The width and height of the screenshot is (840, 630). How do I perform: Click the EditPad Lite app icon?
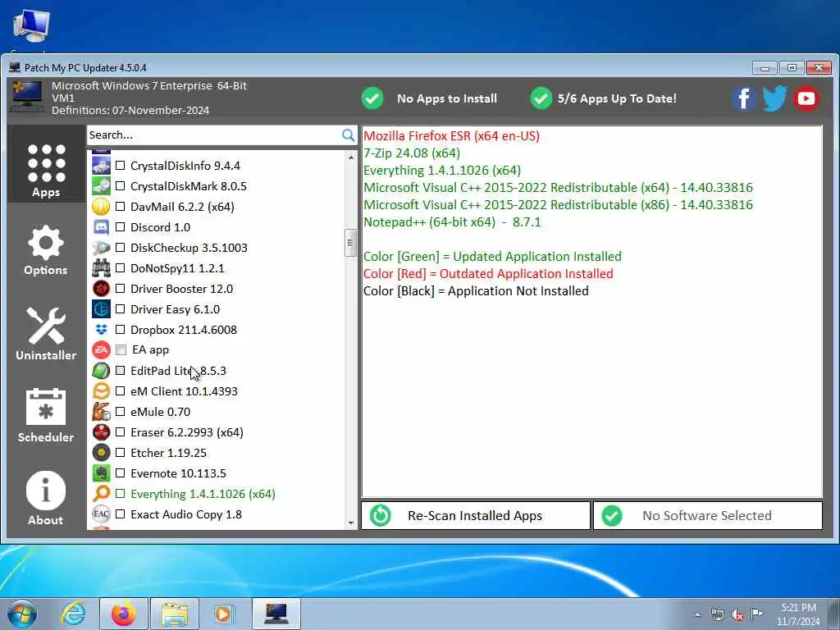(x=101, y=371)
